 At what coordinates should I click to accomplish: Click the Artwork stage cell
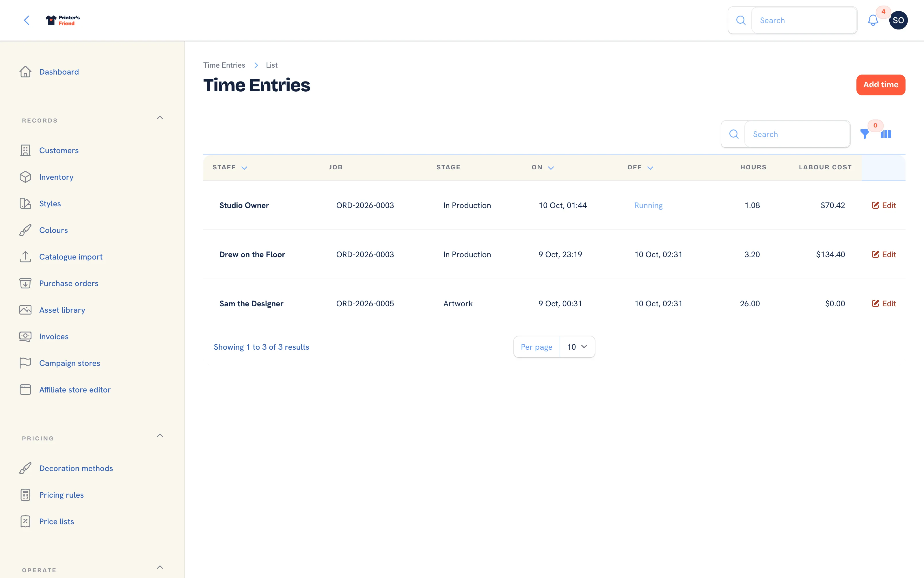[458, 303]
